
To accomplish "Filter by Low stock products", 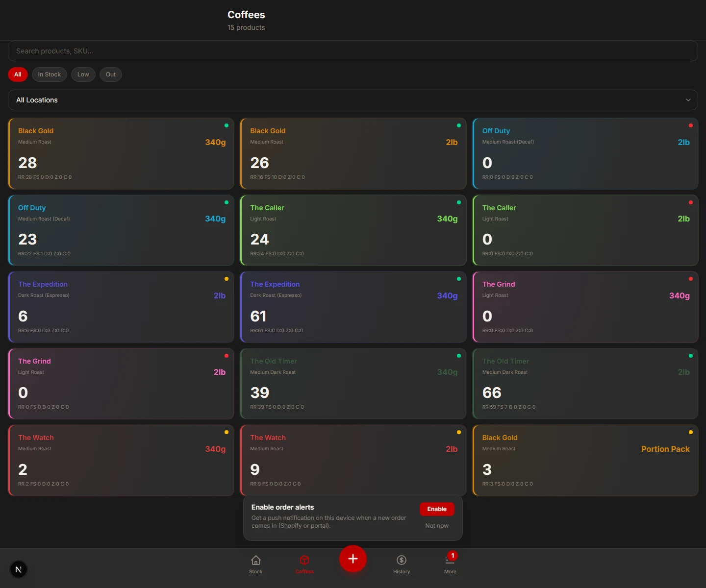I will 83,74.
